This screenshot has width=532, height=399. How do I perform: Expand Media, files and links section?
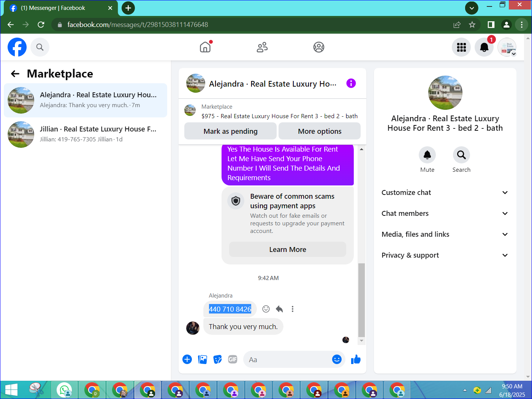pos(445,234)
